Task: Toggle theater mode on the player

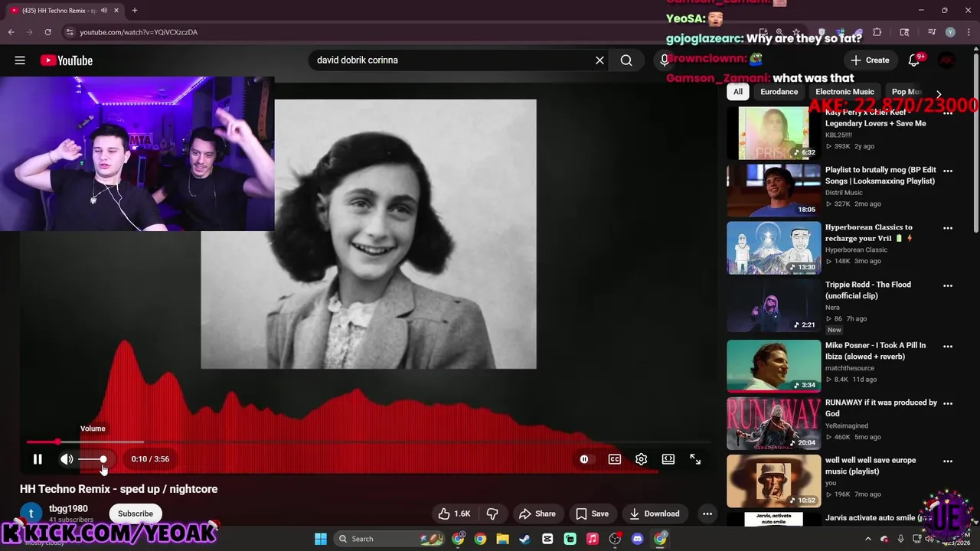Action: [668, 459]
